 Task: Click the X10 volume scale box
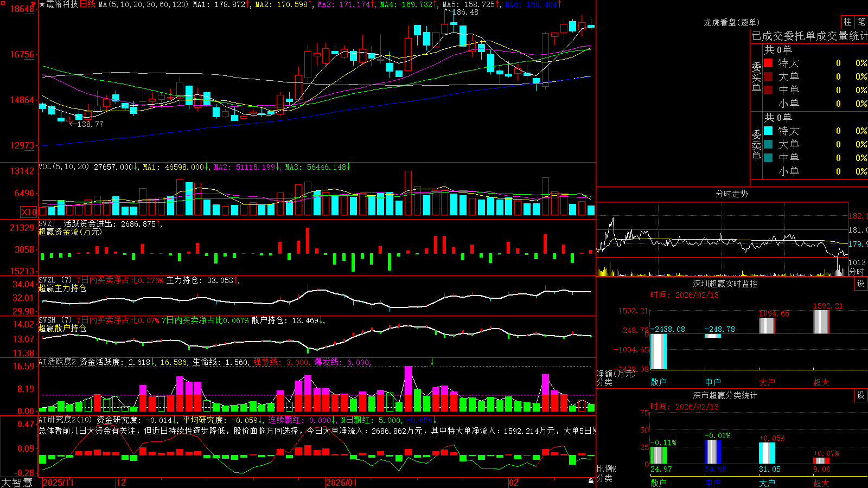pos(29,212)
